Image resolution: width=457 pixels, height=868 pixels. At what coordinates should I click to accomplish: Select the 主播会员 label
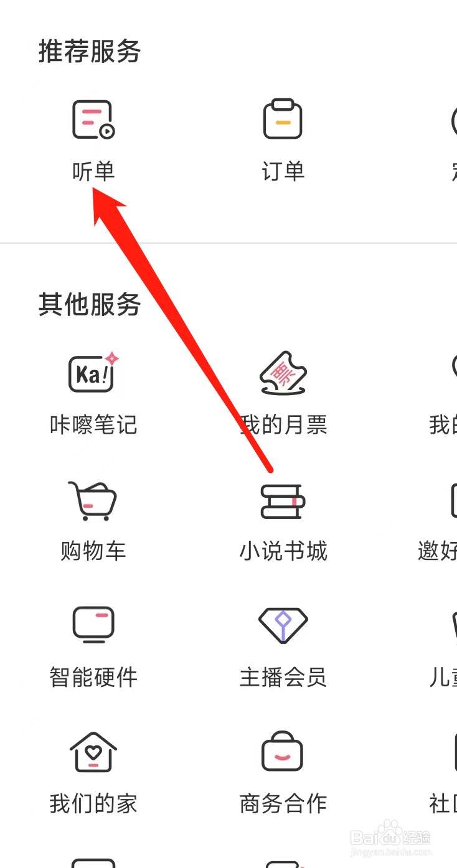(283, 678)
